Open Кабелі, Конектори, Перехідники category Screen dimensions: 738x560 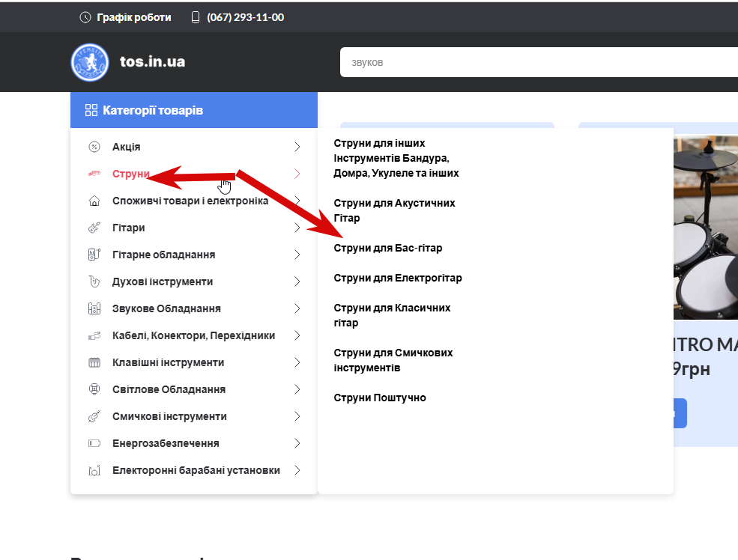(x=194, y=335)
